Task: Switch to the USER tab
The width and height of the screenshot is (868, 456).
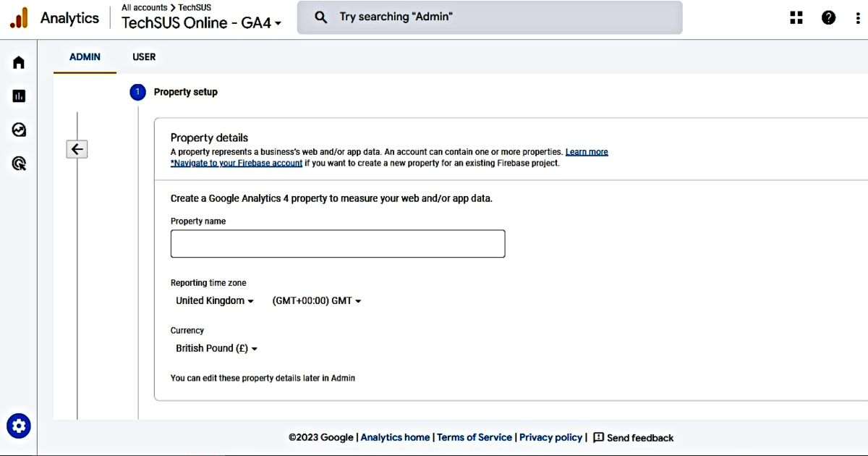Action: [x=144, y=57]
